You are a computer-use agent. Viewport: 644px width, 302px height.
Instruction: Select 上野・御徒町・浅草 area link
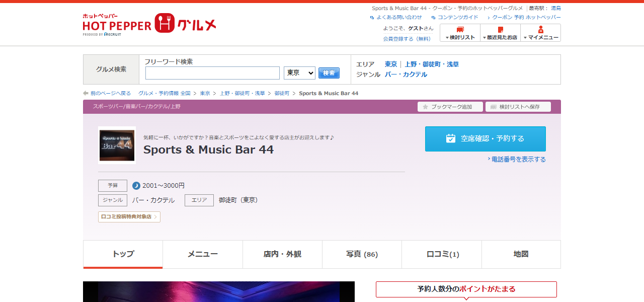tap(432, 64)
